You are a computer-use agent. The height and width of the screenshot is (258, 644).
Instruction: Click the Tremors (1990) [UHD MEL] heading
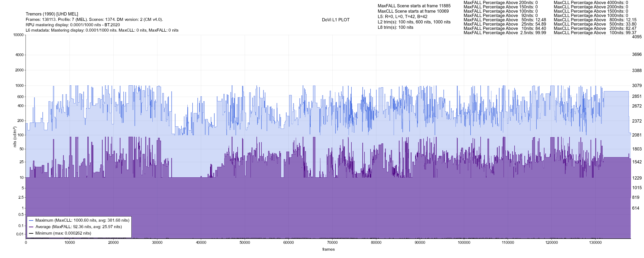pyautogui.click(x=52, y=14)
